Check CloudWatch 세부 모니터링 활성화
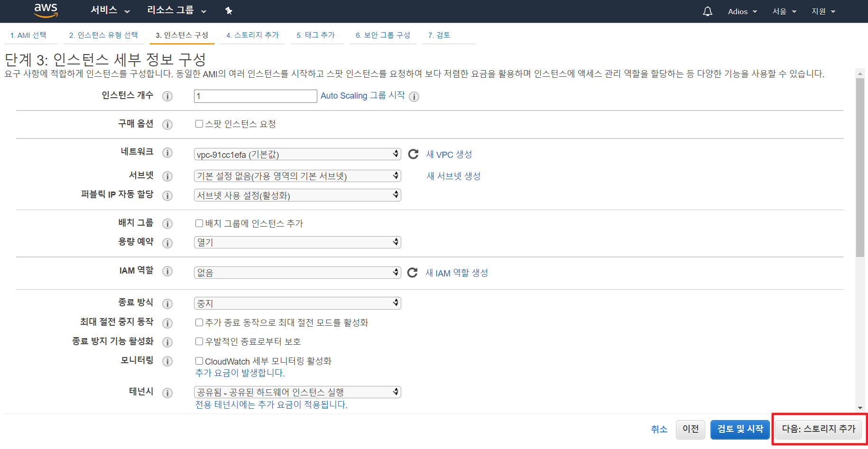 199,361
